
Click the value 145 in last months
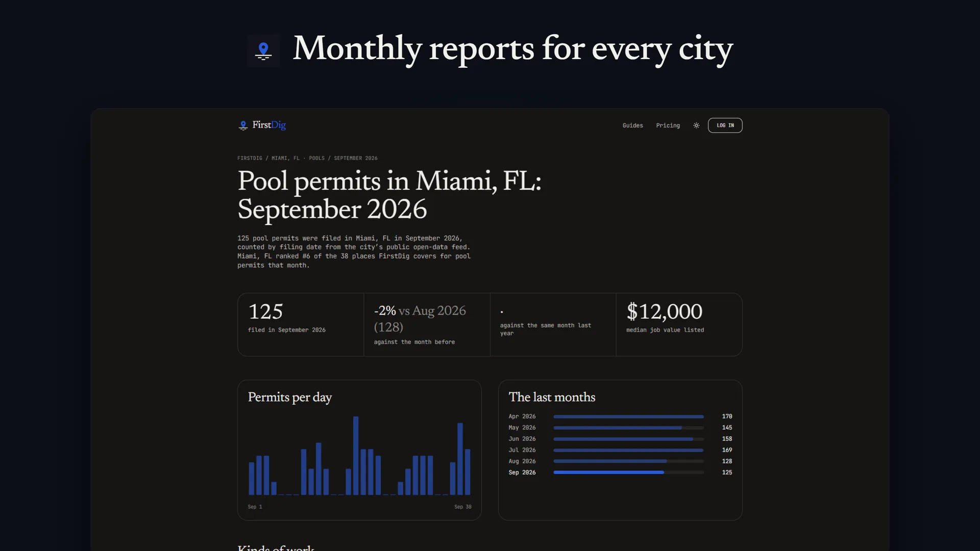click(727, 428)
